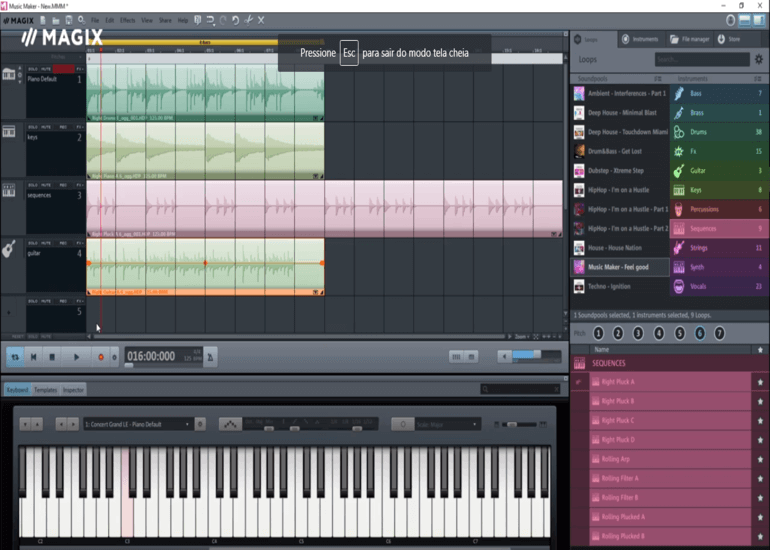Save the project with the disk icon
This screenshot has height=550, width=770.
(69, 20)
